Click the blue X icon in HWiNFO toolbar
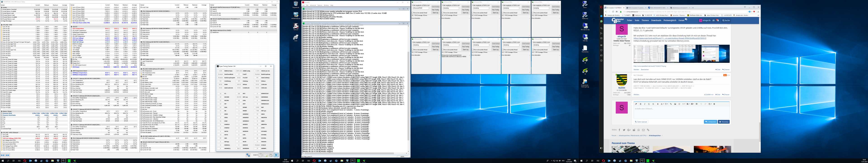Screen dimensions: 868x163 pyautogui.click(x=276, y=155)
